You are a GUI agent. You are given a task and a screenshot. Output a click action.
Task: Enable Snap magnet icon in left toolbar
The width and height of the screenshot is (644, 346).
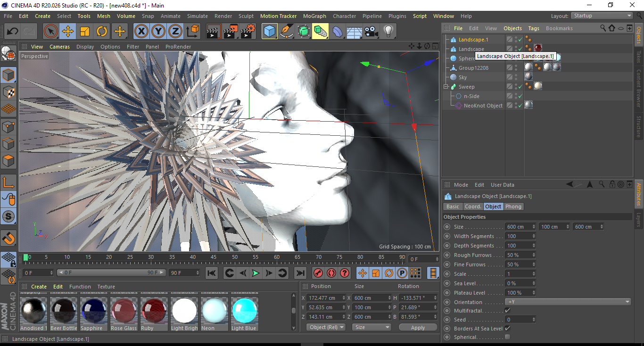[x=9, y=239]
